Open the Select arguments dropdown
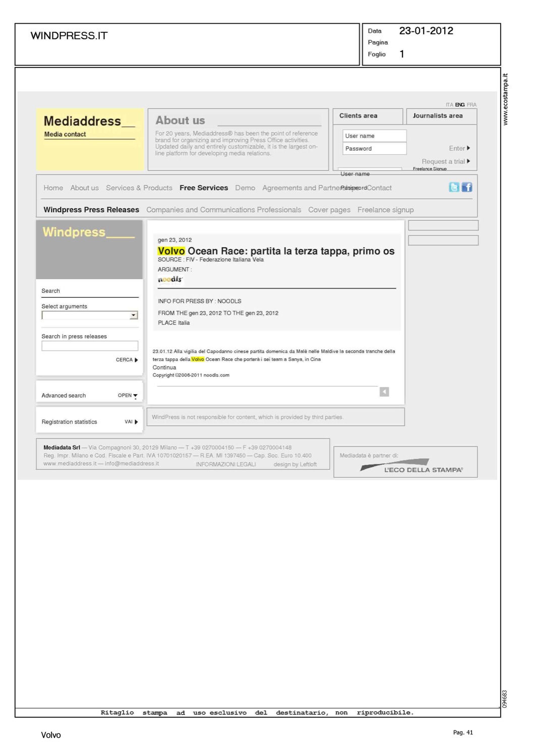The image size is (539, 756). click(134, 316)
